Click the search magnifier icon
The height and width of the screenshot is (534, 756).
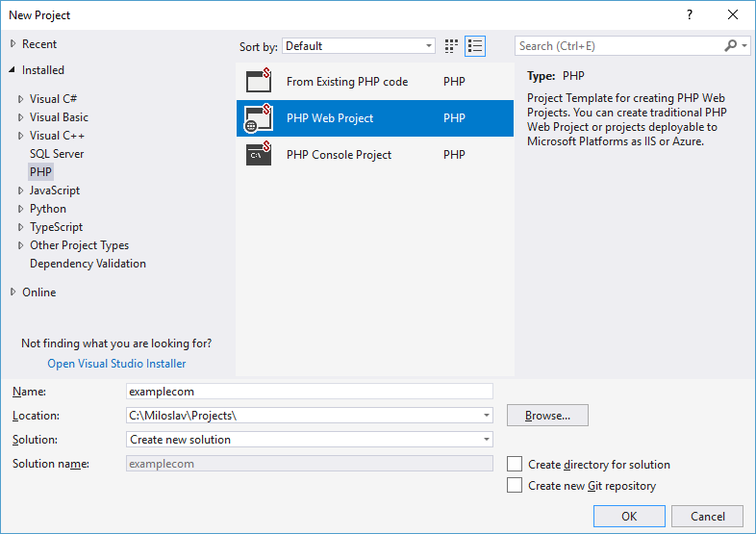pyautogui.click(x=730, y=46)
